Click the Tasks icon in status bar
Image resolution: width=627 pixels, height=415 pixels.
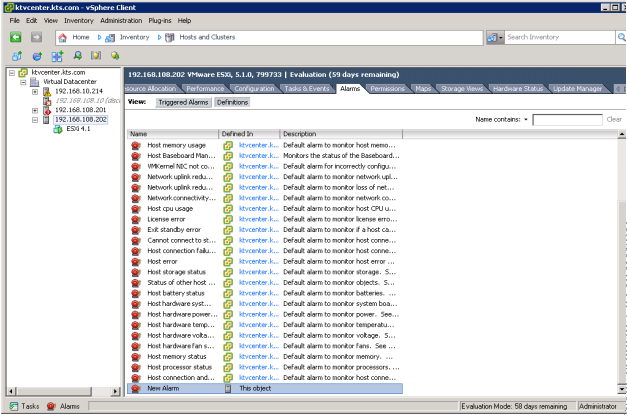tap(14, 406)
